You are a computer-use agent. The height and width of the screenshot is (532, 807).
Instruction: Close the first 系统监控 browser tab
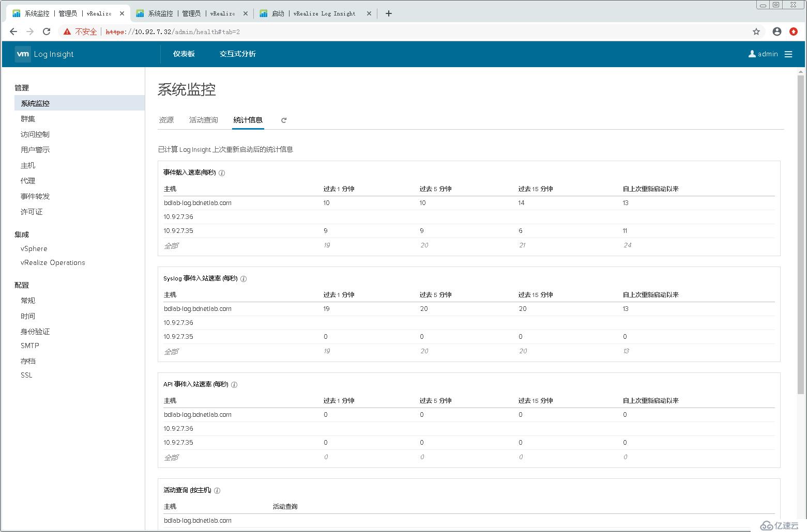tap(122, 13)
